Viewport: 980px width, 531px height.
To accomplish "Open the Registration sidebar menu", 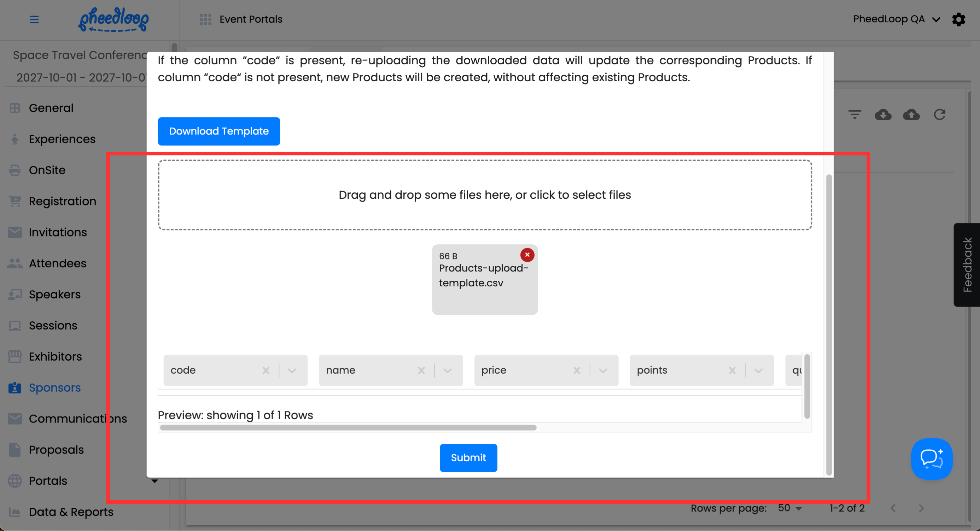I will pos(62,201).
